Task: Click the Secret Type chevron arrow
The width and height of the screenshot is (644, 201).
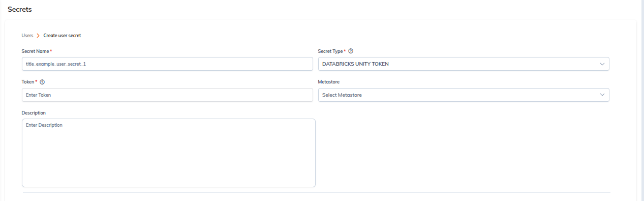Action: point(602,64)
